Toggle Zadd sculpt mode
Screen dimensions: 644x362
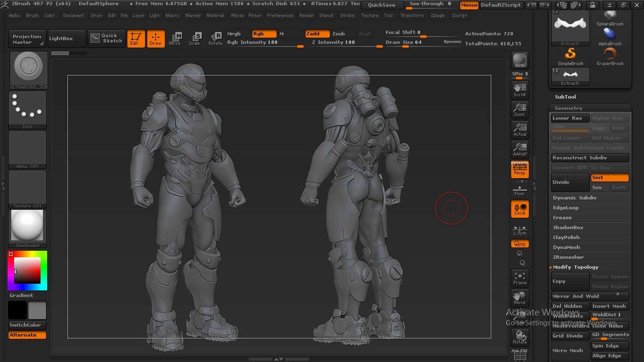point(317,34)
